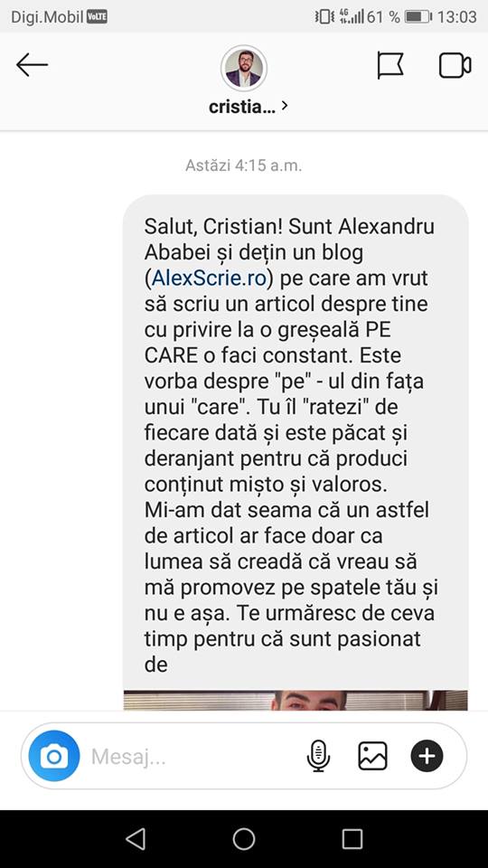Viewport: 488px width, 868px height.
Task: Go back using the top-left arrow
Action: coord(33,65)
